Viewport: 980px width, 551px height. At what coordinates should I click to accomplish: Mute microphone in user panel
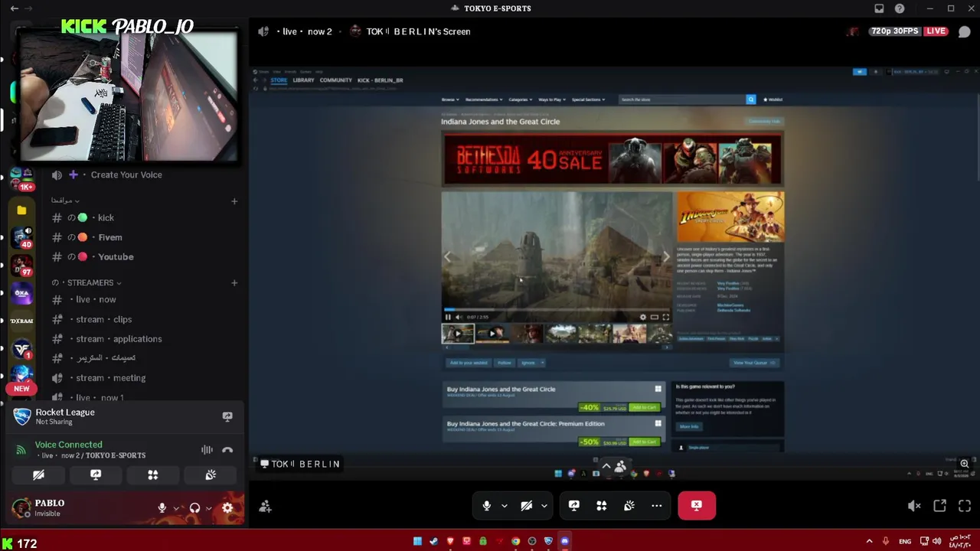coord(162,507)
